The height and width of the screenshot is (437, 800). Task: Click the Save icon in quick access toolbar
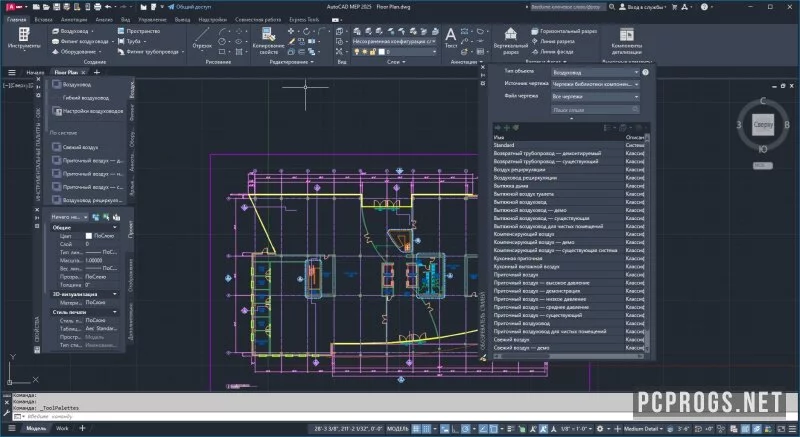pos(57,7)
